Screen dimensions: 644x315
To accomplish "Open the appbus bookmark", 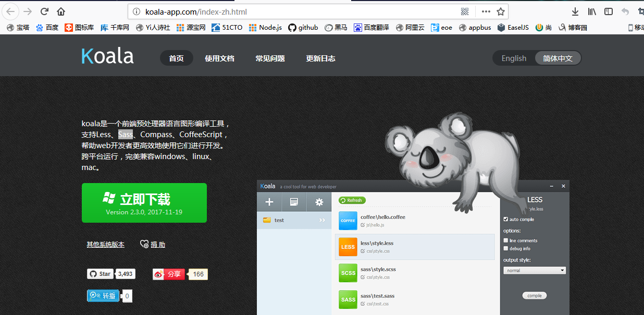I will (x=475, y=28).
